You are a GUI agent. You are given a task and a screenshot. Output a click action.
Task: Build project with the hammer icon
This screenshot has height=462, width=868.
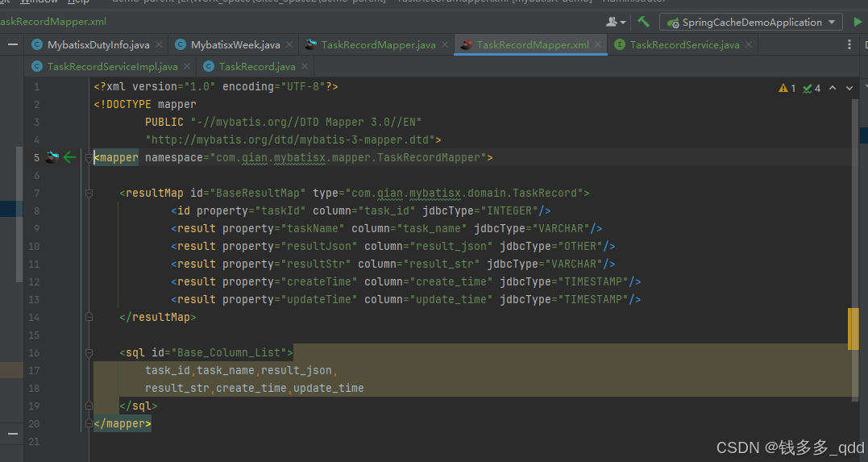[643, 22]
